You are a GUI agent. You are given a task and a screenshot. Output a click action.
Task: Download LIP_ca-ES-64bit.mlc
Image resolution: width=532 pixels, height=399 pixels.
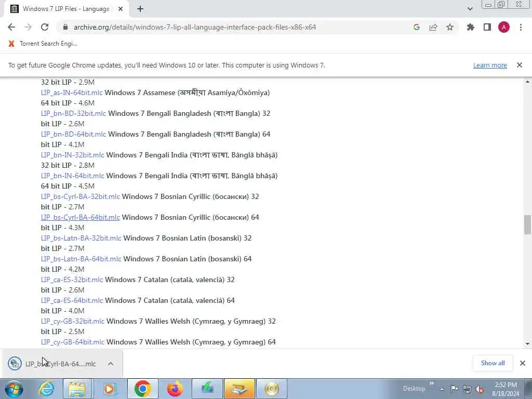[72, 300]
